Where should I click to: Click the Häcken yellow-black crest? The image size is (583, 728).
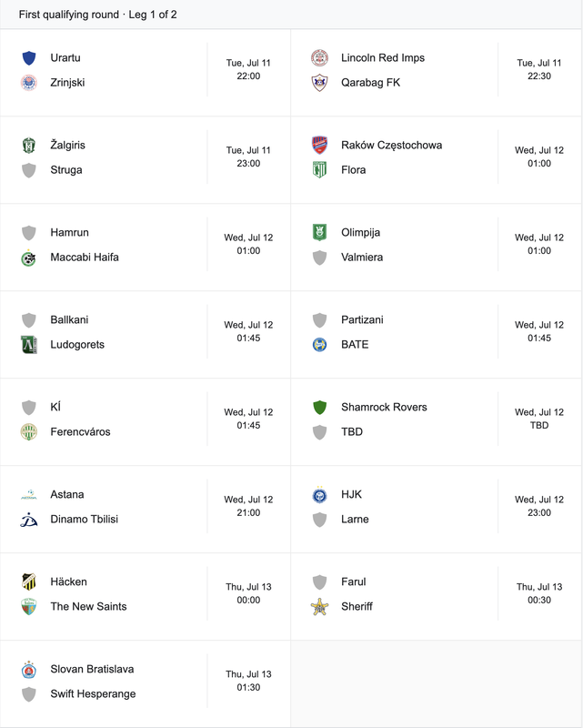[x=29, y=581]
